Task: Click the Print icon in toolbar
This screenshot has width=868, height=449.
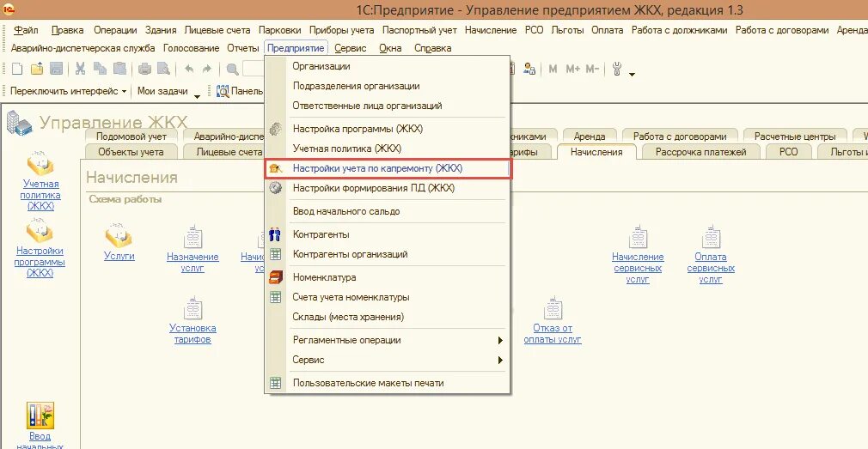Action: click(144, 70)
